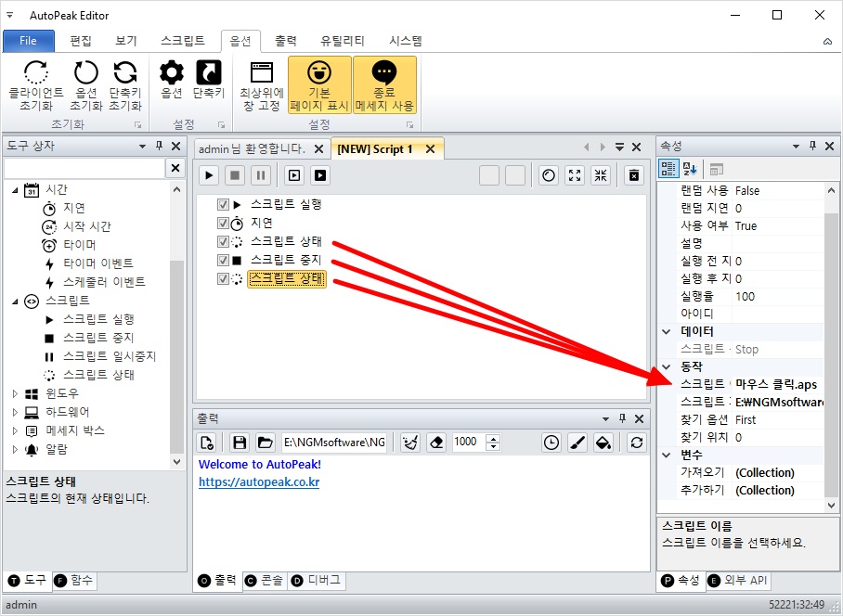Run the script with the play button

click(x=209, y=175)
